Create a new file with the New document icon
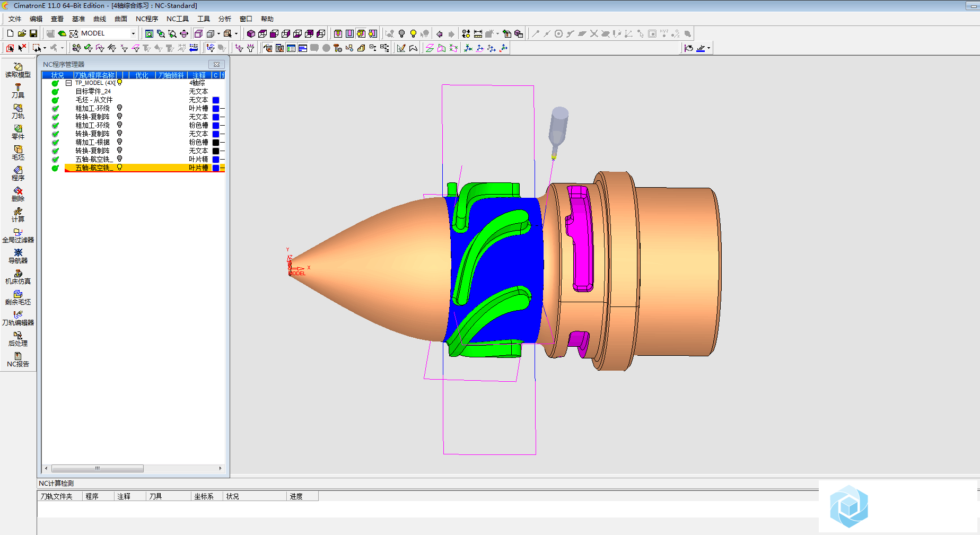Screen dimensions: 980x535 click(x=10, y=33)
